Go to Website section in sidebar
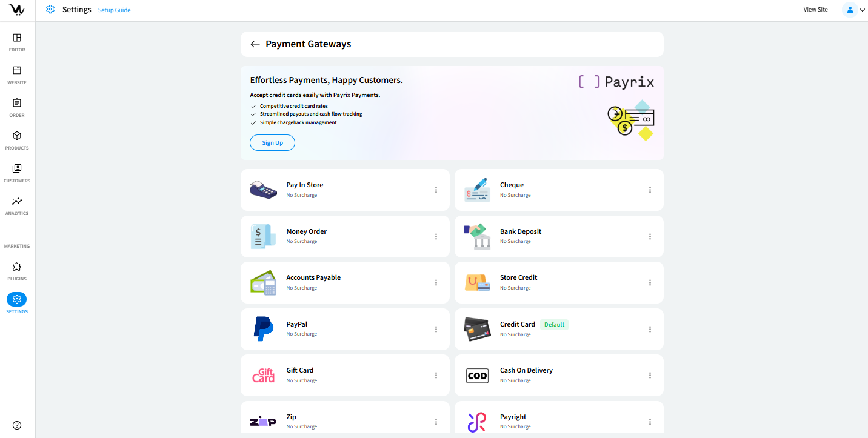868x438 pixels. pos(17,71)
